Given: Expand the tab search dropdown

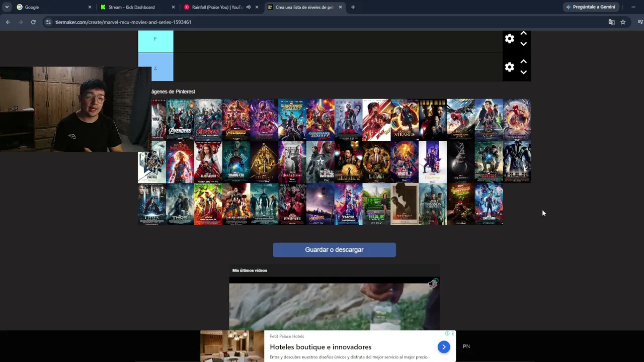Looking at the screenshot, I should click(7, 7).
